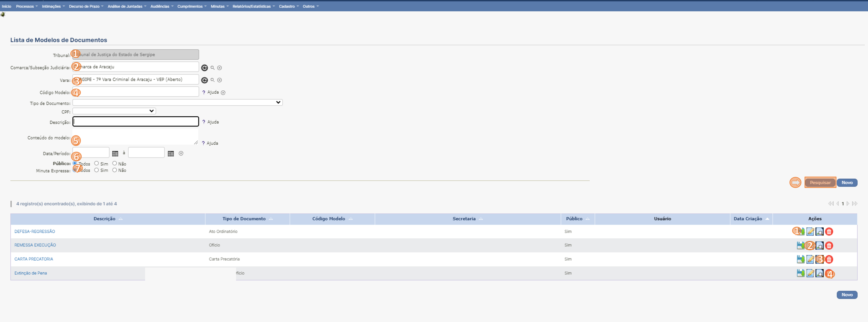Screen dimensions: 868x322
Task: Open the Minutas menu
Action: tap(219, 6)
